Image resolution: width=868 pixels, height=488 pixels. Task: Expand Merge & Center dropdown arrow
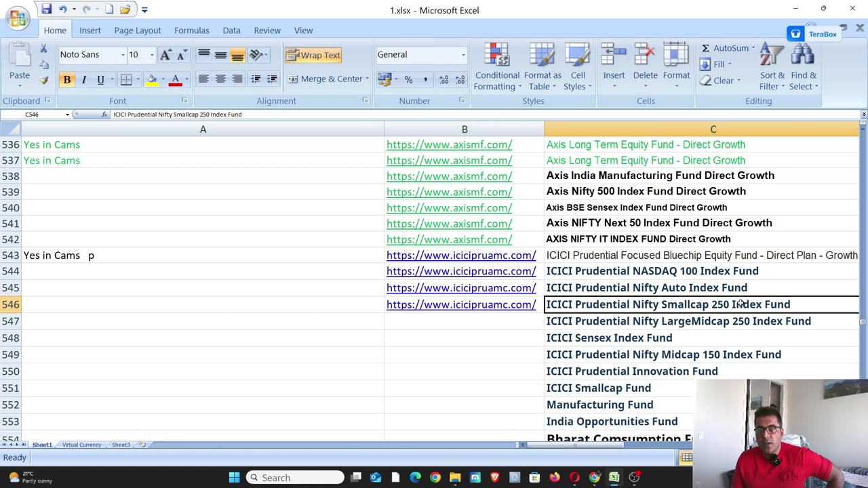(367, 79)
